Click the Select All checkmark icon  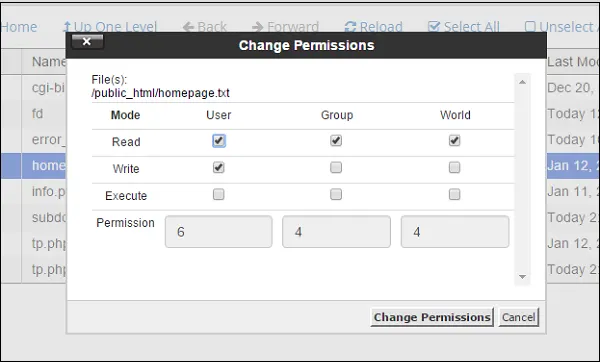434,27
